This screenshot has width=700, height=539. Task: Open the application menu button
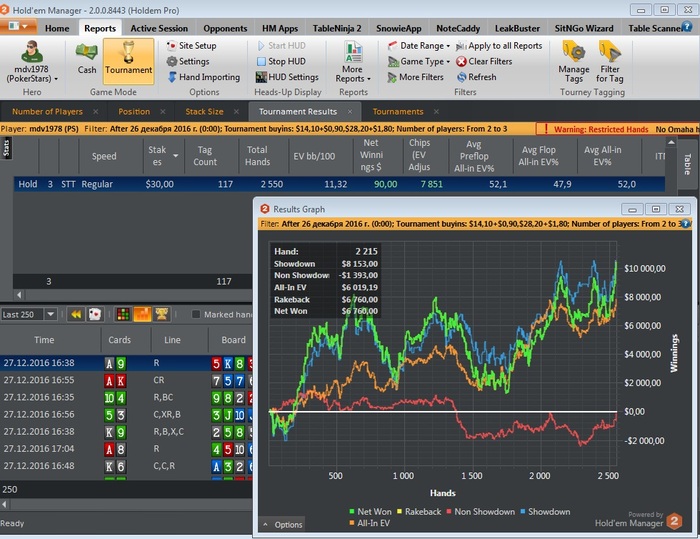click(18, 26)
